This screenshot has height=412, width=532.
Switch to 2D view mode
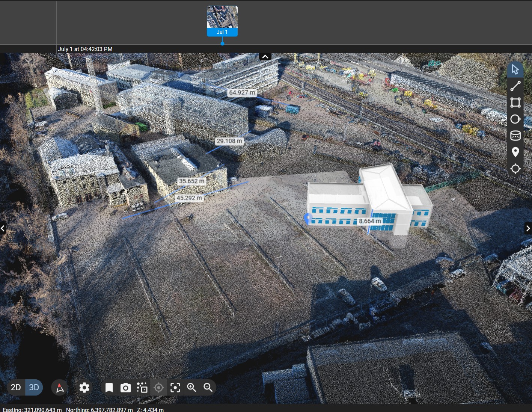click(16, 388)
